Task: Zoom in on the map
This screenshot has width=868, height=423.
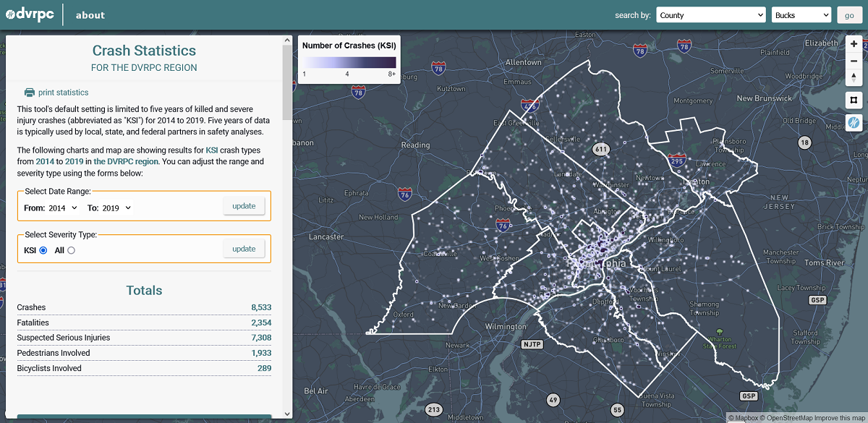Action: [x=854, y=44]
